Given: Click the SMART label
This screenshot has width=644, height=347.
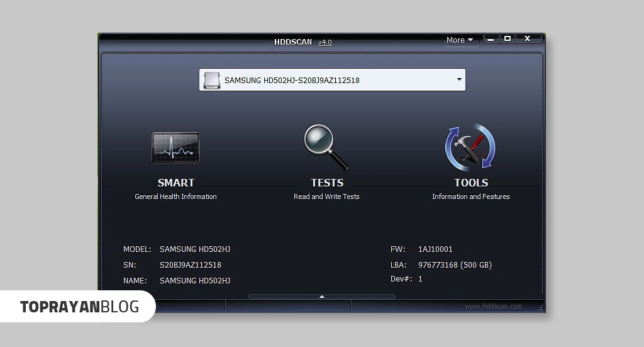Looking at the screenshot, I should [176, 183].
